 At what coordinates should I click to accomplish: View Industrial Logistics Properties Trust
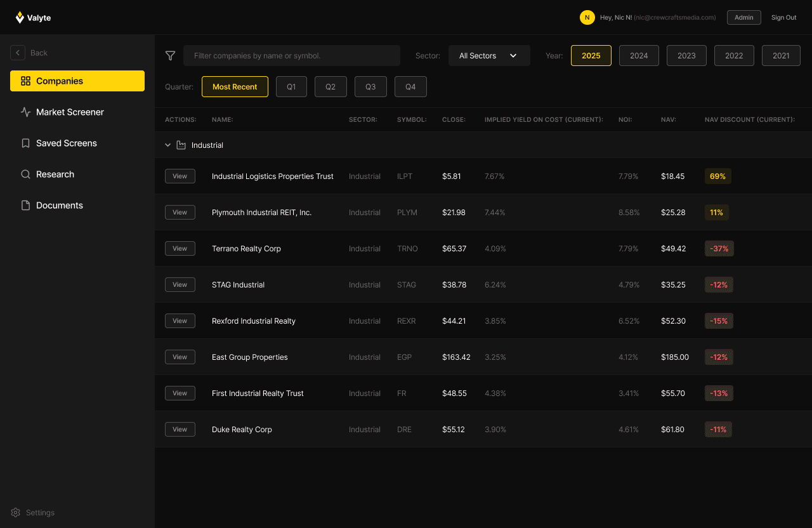click(x=180, y=176)
